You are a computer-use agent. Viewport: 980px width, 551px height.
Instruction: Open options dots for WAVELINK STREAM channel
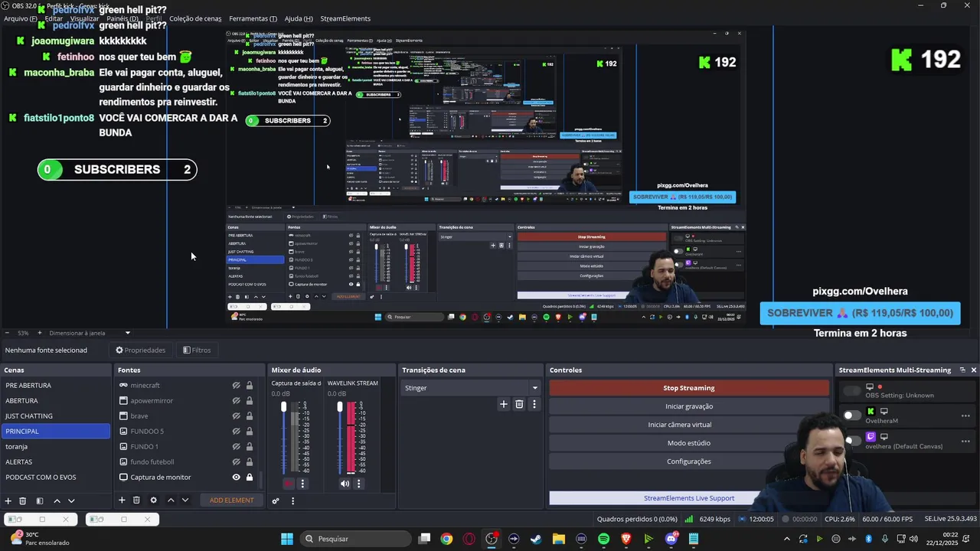point(358,484)
